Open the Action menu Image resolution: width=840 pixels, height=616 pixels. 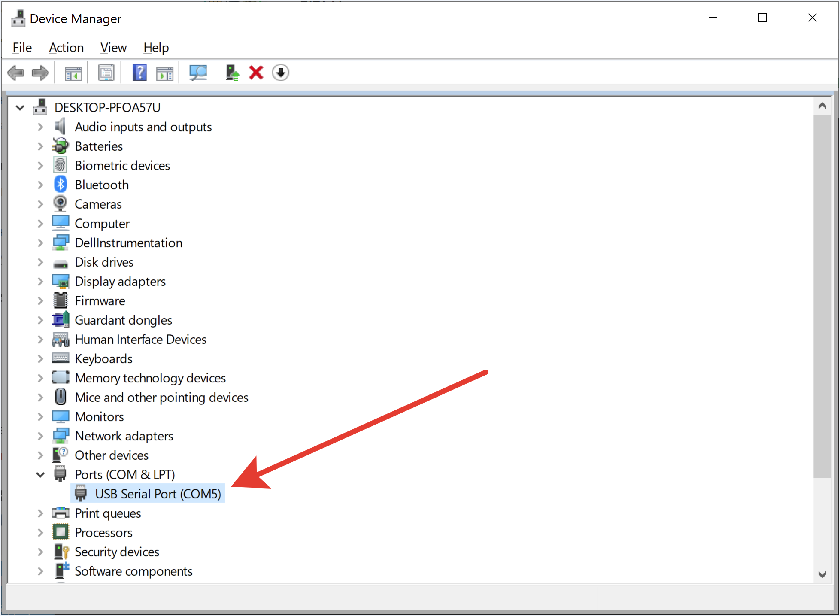(66, 47)
